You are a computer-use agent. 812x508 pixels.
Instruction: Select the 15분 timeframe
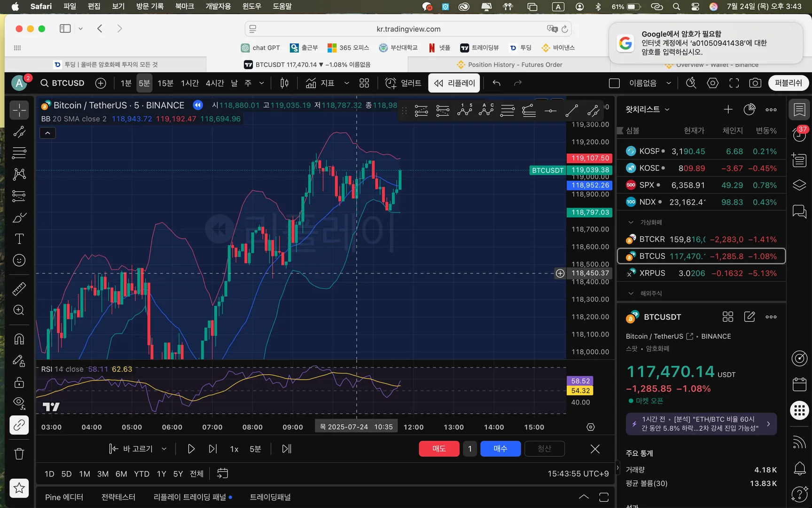coord(165,83)
